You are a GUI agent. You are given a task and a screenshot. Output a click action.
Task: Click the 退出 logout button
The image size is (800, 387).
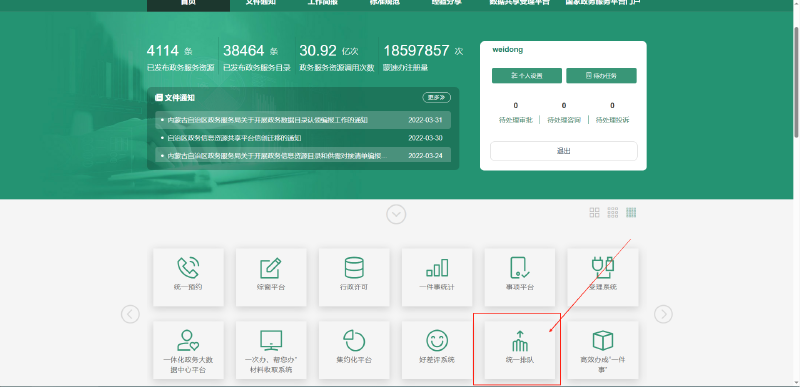pyautogui.click(x=564, y=151)
